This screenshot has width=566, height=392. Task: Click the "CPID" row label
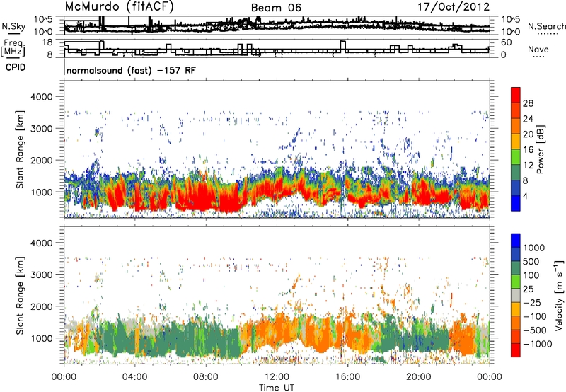point(16,67)
